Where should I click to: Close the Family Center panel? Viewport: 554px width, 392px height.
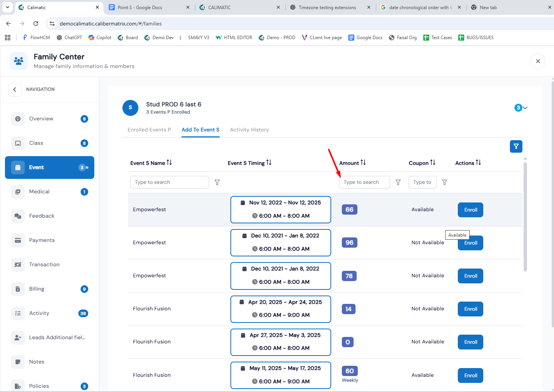point(538,61)
